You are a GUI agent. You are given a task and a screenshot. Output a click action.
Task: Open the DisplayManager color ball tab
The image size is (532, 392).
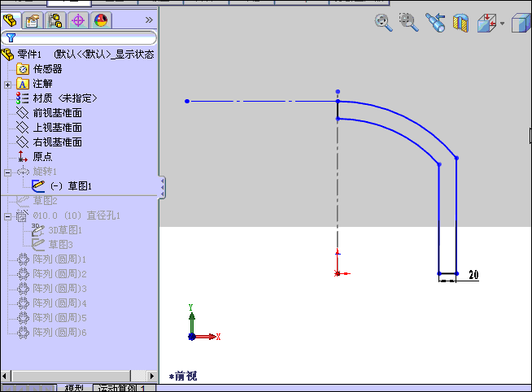[x=101, y=20]
